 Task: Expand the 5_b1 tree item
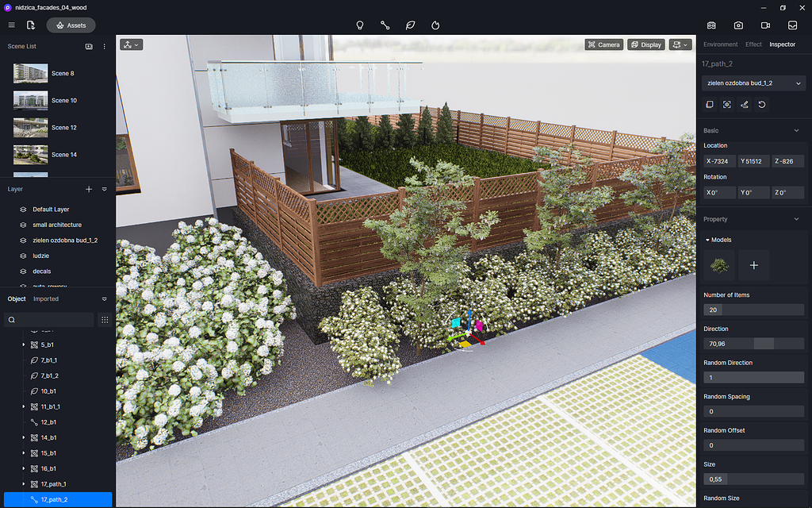click(x=23, y=344)
